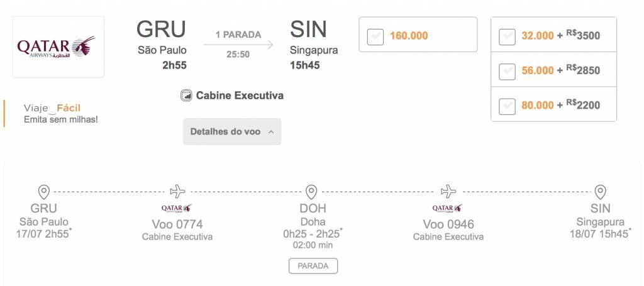Check the 160.000 miles option
The image size is (644, 286).
coord(375,36)
